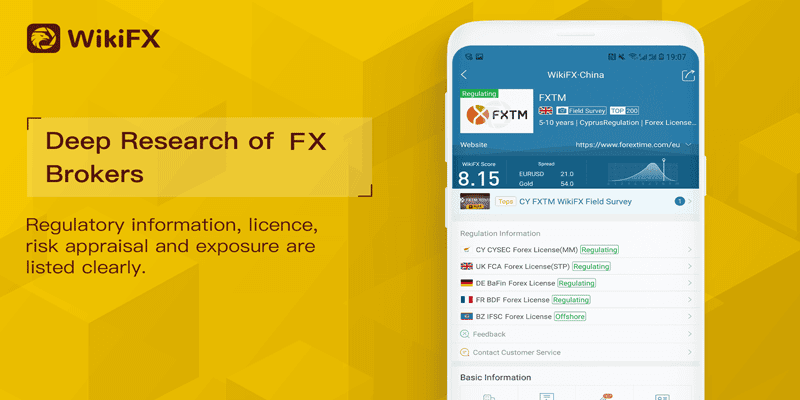The width and height of the screenshot is (800, 400).
Task: Tap the score distribution chart
Action: pyautogui.click(x=643, y=171)
